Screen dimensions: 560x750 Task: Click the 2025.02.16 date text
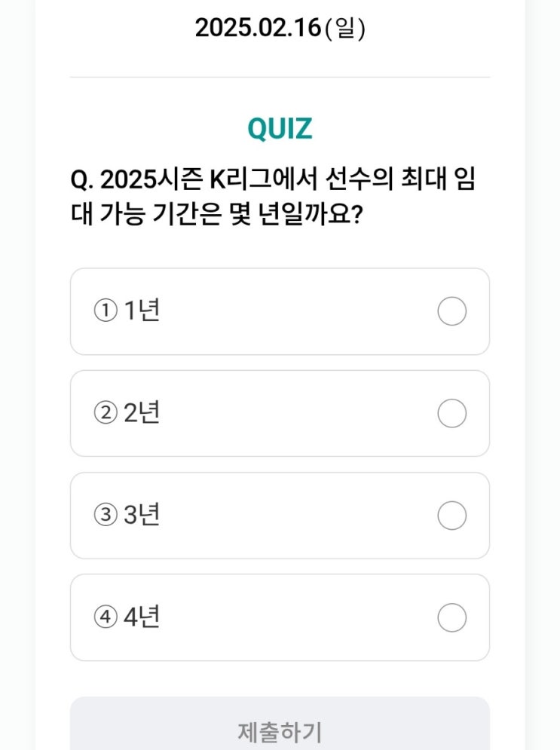click(x=259, y=27)
